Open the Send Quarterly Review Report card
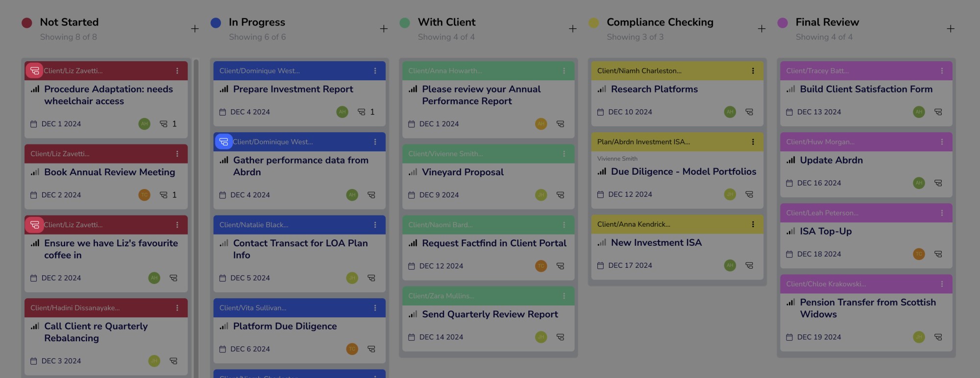The height and width of the screenshot is (378, 980). (x=490, y=314)
